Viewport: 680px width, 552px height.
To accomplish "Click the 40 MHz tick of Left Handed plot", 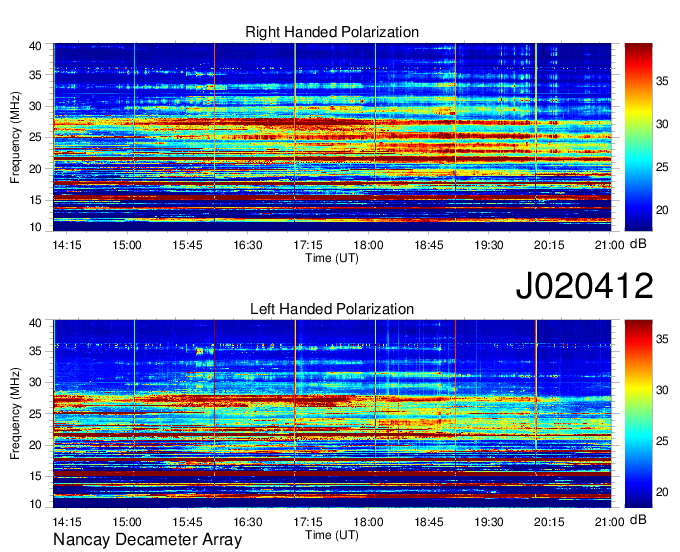I will [x=35, y=323].
